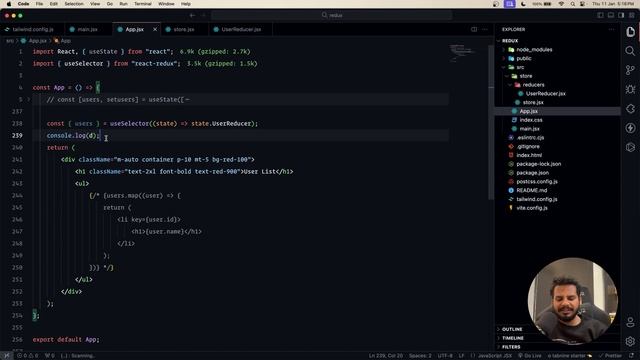The width and height of the screenshot is (640, 360).
Task: Expand the FILTERS section
Action: coord(511,347)
